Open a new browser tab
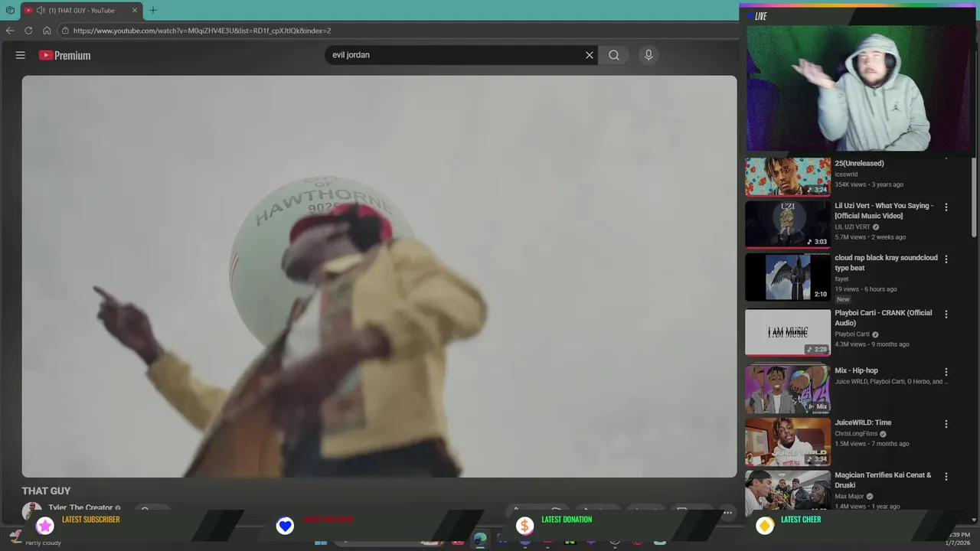The height and width of the screenshot is (551, 980). (152, 11)
